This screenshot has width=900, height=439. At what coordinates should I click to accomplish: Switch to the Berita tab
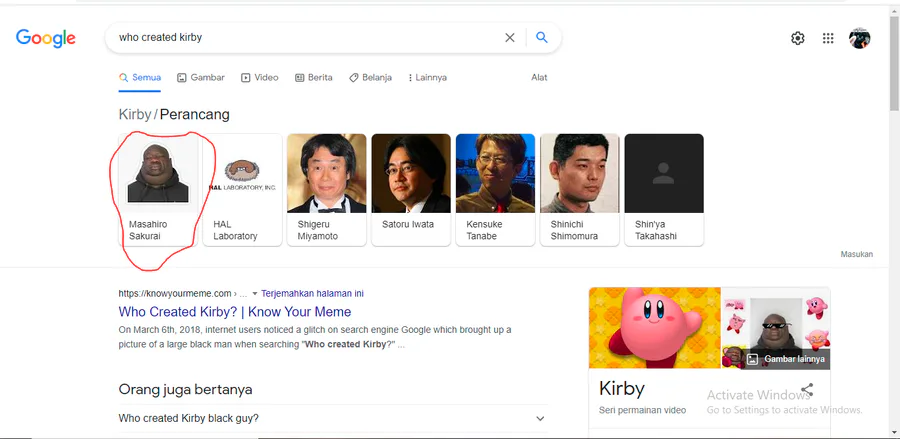314,77
